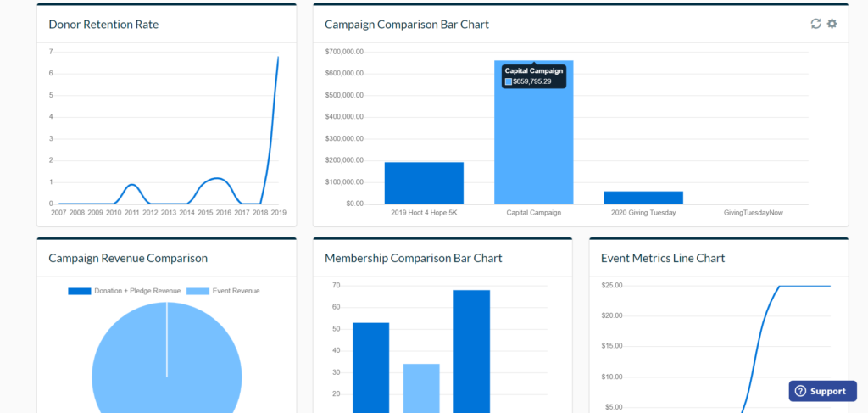The width and height of the screenshot is (868, 413).
Task: Click the 2020 Giving Tuesday bar
Action: point(643,198)
